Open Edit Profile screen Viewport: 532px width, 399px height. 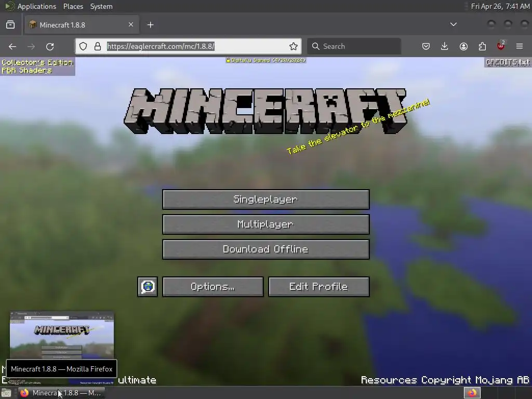[x=319, y=287]
